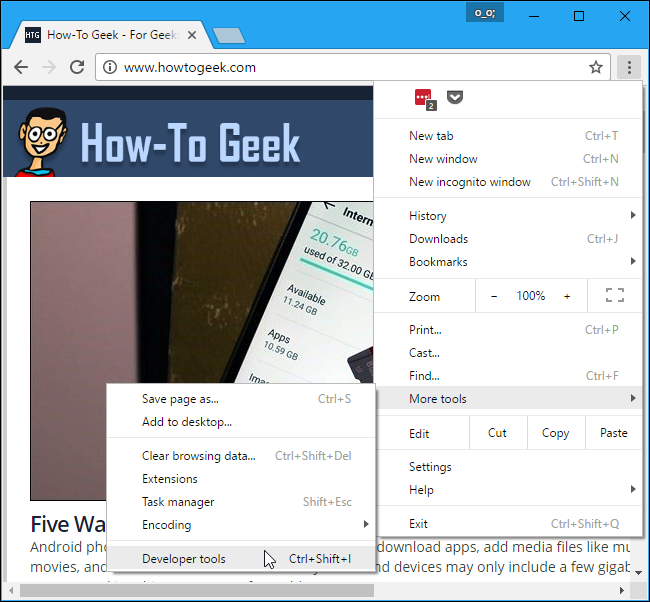
Task: Expand the History submenu arrow
Action: click(x=633, y=215)
